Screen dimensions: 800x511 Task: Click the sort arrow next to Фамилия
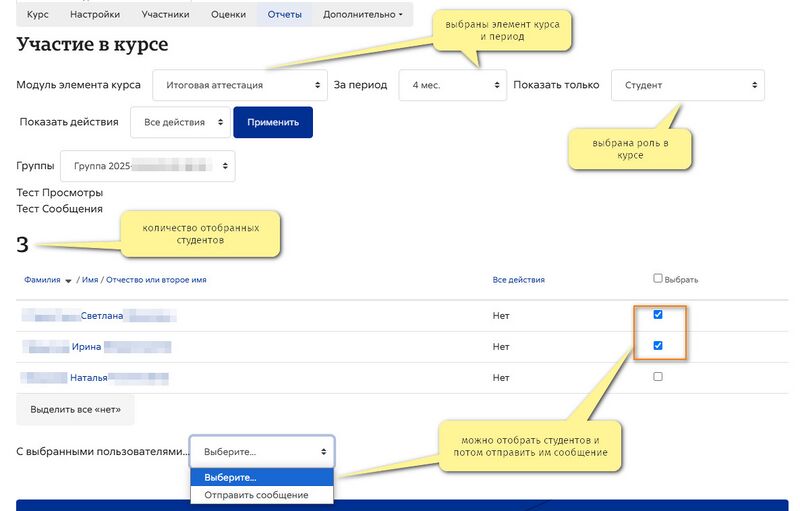coord(68,280)
